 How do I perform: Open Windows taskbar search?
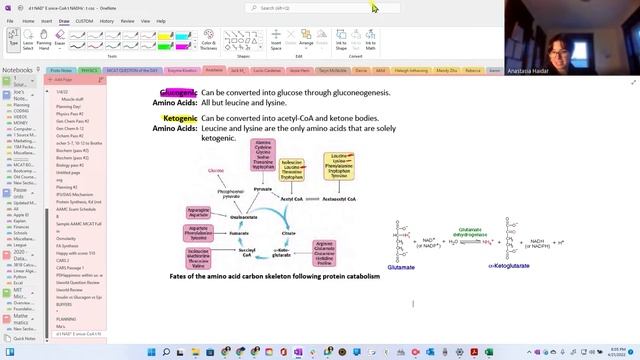(x=166, y=352)
